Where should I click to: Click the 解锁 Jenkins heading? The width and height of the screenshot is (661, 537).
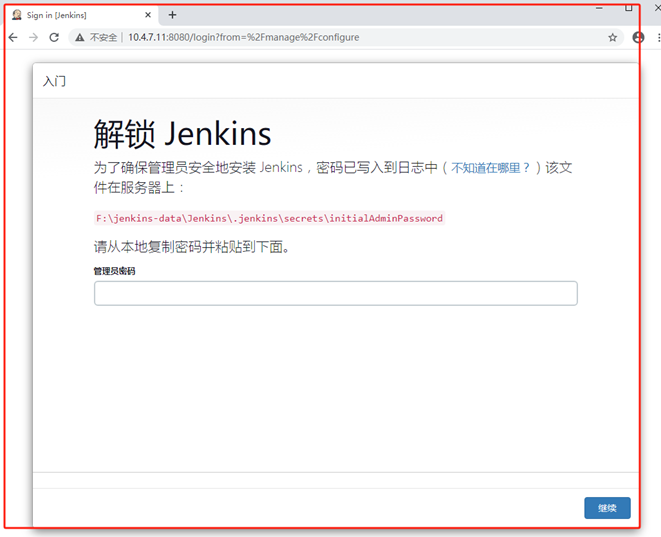click(x=182, y=134)
